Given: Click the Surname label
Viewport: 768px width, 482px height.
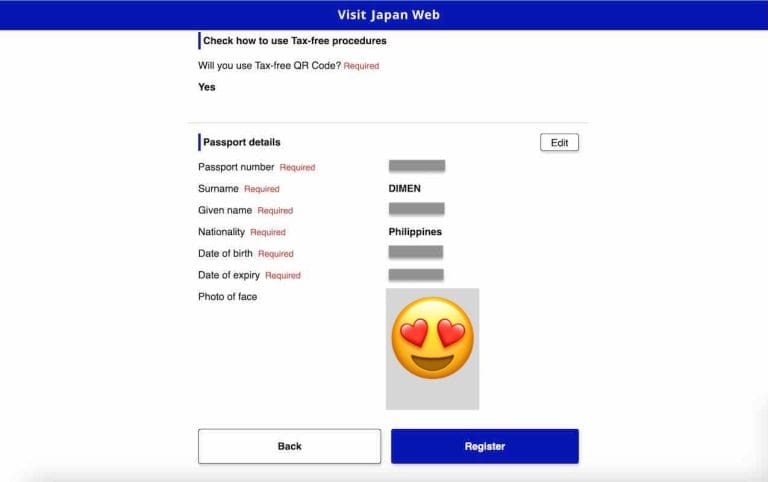Looking at the screenshot, I should (x=219, y=189).
